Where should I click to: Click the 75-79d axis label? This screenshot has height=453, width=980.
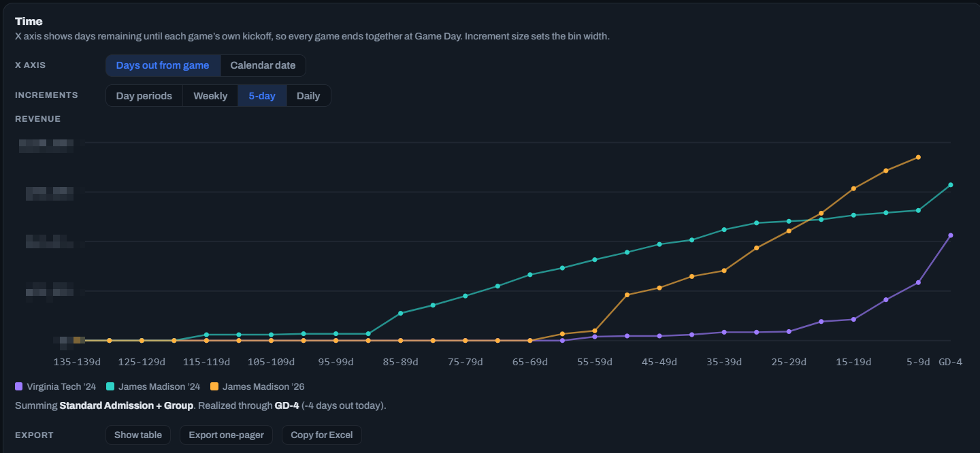pyautogui.click(x=465, y=362)
